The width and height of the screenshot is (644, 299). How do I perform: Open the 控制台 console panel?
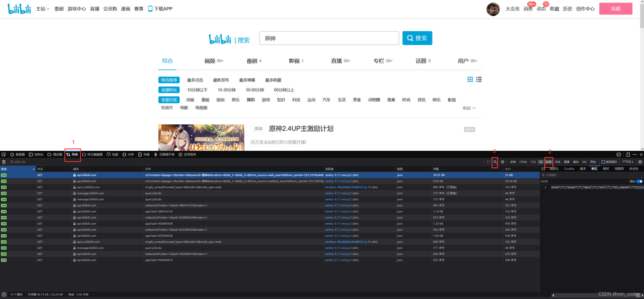tap(36, 155)
